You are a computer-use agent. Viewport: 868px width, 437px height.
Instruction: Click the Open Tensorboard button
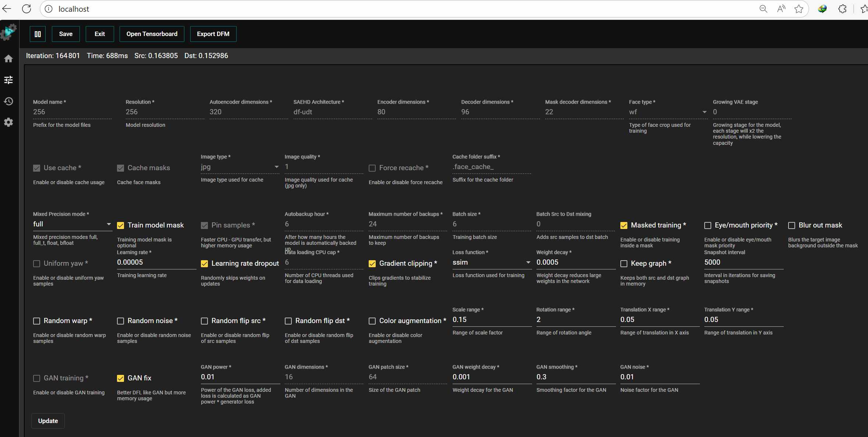tap(152, 34)
